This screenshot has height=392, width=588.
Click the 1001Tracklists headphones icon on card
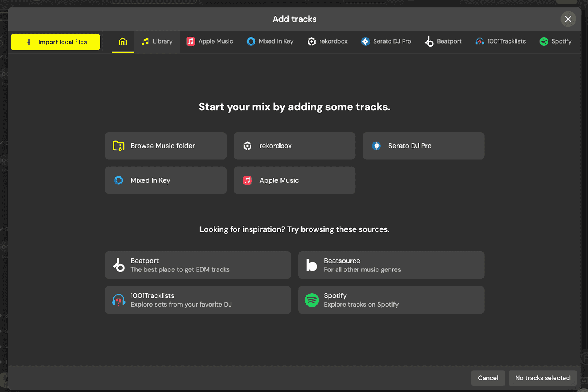[119, 300]
